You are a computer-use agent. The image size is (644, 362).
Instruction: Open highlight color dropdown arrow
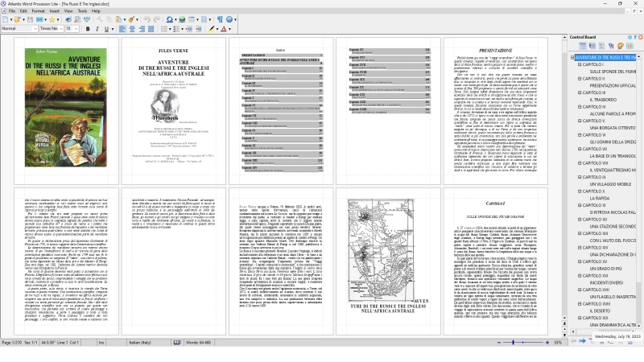(217, 29)
